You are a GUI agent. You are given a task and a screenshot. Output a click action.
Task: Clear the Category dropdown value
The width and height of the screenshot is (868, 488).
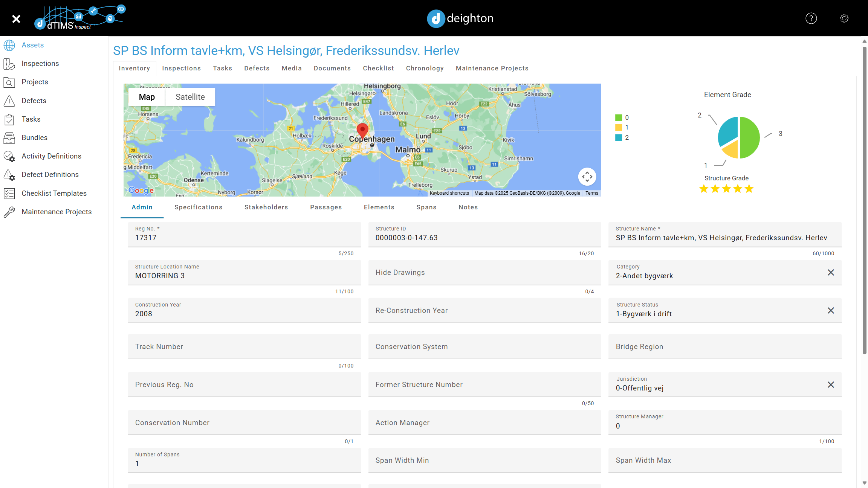click(x=830, y=273)
